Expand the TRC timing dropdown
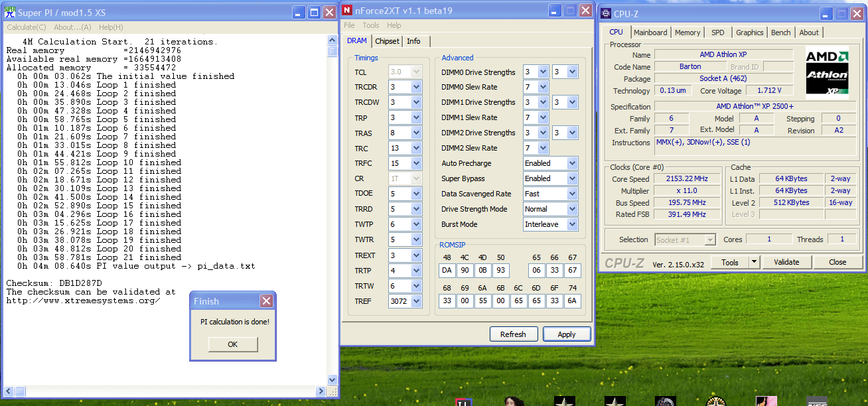The height and width of the screenshot is (406, 868). click(417, 148)
